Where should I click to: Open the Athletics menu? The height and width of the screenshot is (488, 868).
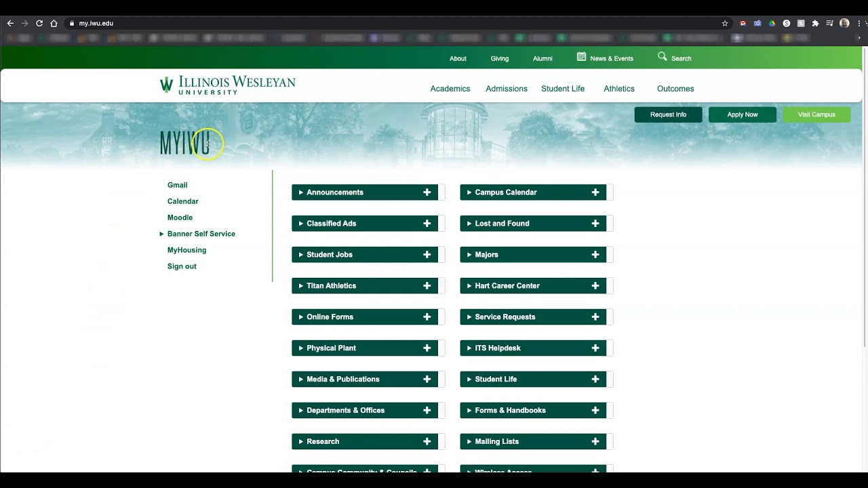click(619, 89)
